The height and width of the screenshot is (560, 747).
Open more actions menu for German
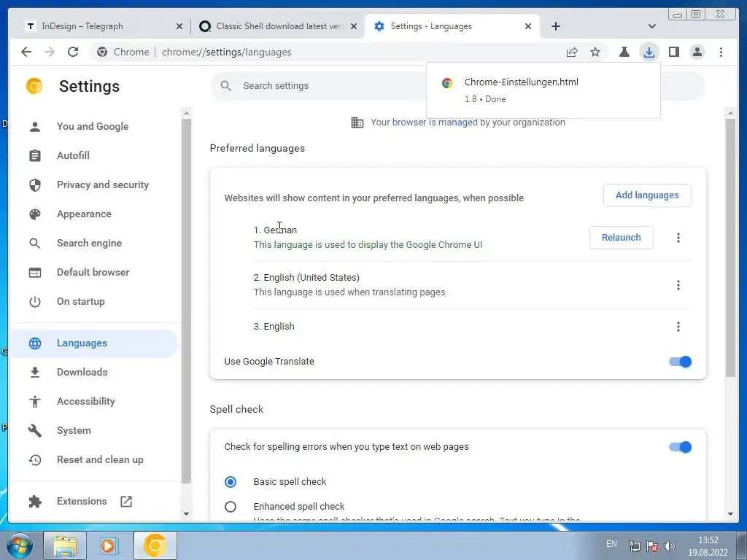tap(678, 238)
